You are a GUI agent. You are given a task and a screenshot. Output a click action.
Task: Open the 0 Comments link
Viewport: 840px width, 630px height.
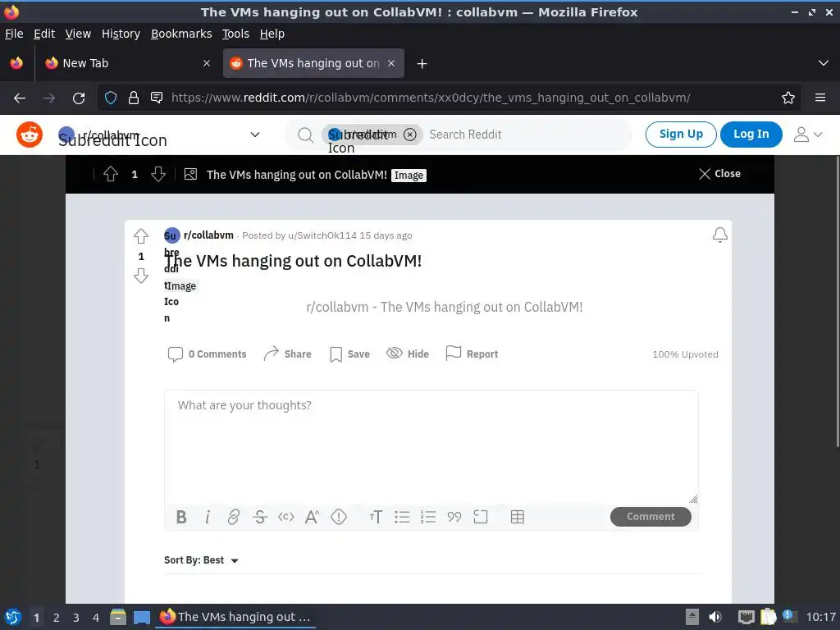[x=208, y=354]
